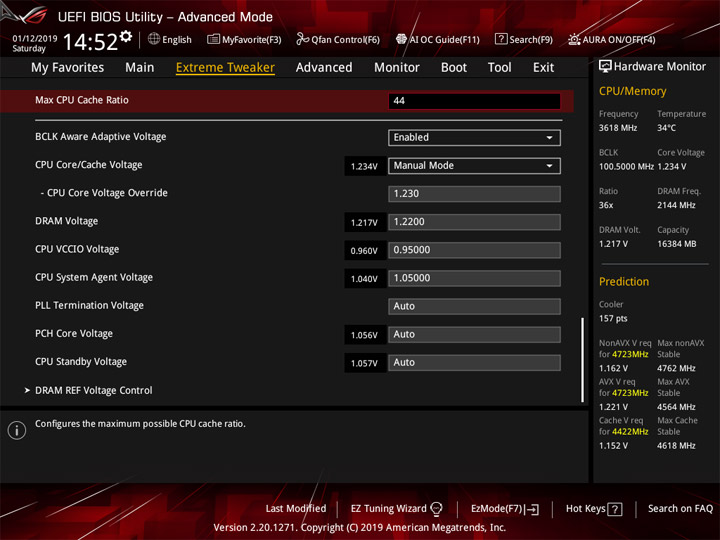
Task: Click the AURA light icon
Action: [x=574, y=39]
